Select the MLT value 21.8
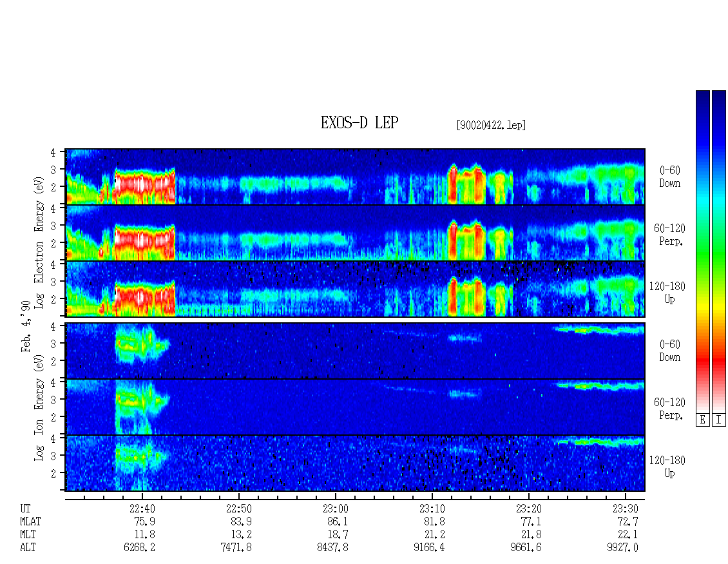 click(531, 534)
